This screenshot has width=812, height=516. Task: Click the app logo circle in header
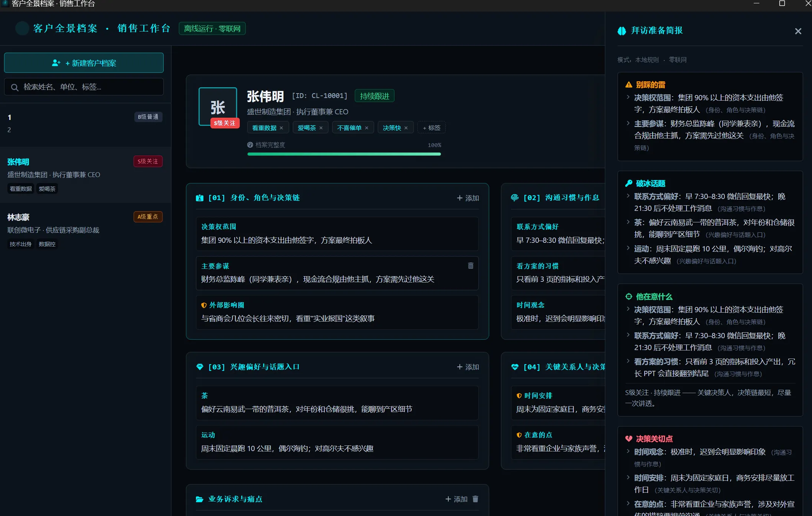(x=22, y=28)
